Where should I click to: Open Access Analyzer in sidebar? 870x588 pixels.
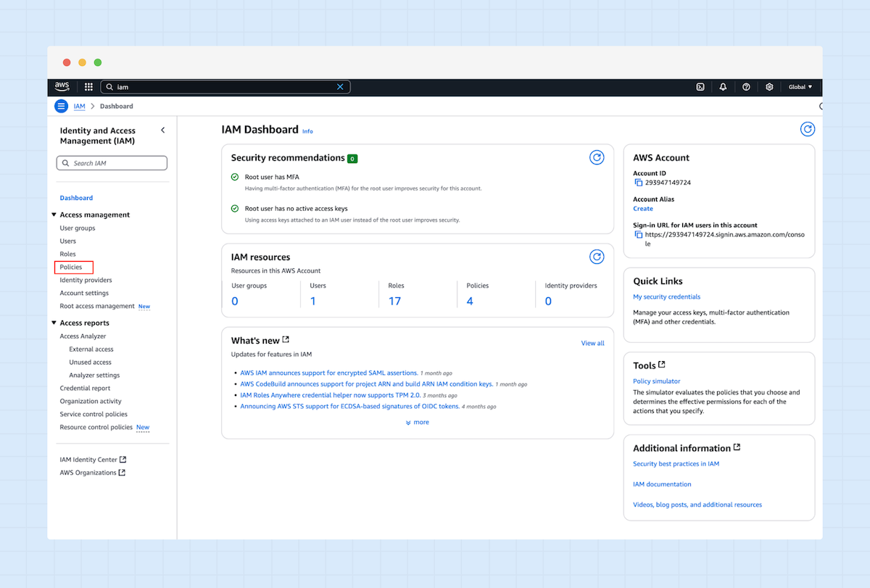tap(83, 336)
